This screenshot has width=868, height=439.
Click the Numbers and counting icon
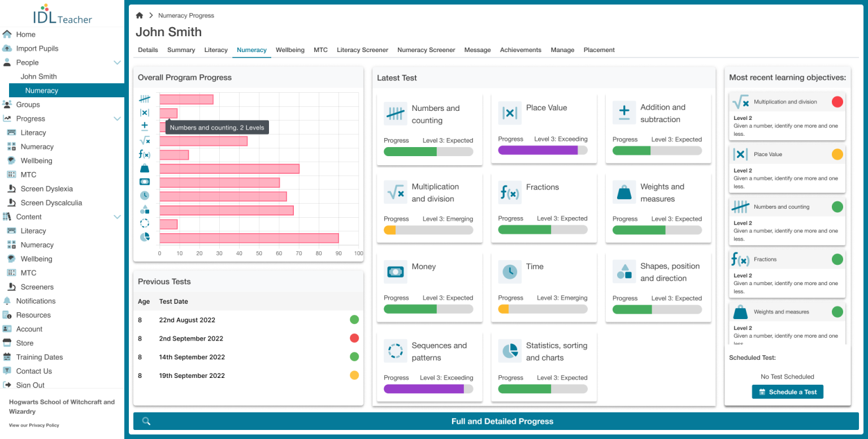tap(396, 113)
